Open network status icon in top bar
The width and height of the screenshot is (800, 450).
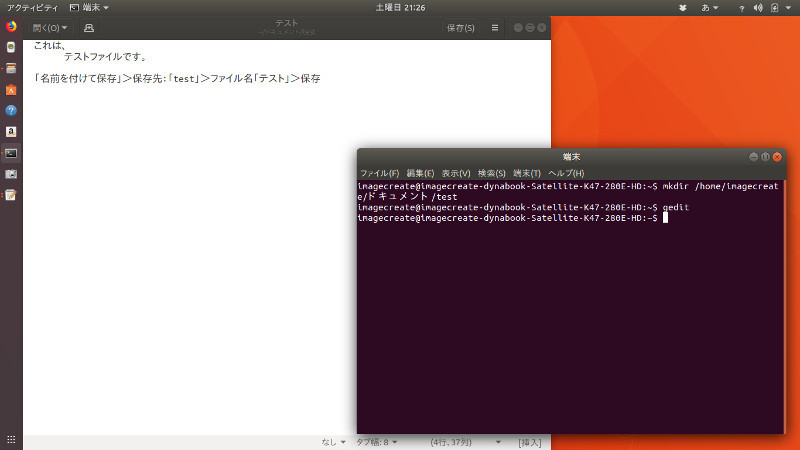pyautogui.click(x=741, y=8)
